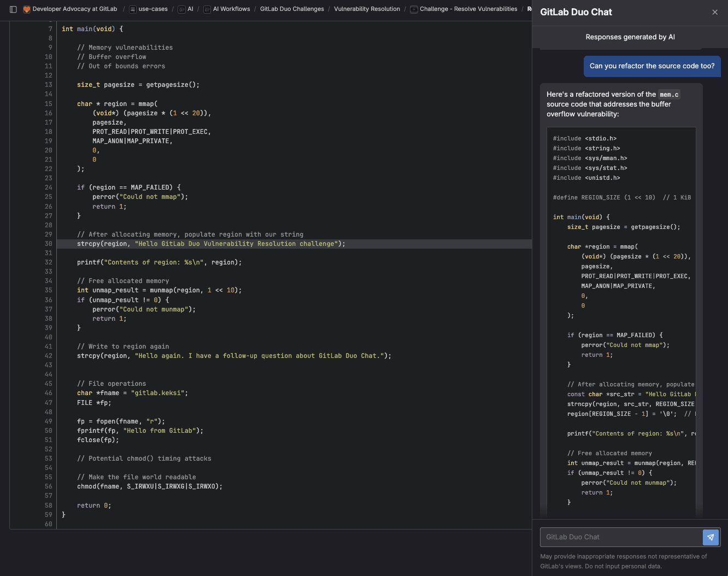Click line number 56 in gutter
Viewport: 728px width, 576px height.
point(49,486)
